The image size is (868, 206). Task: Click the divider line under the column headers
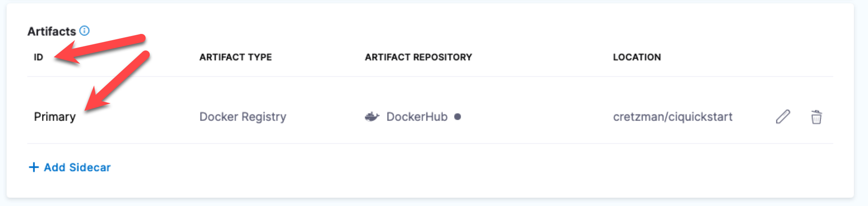pyautogui.click(x=430, y=77)
